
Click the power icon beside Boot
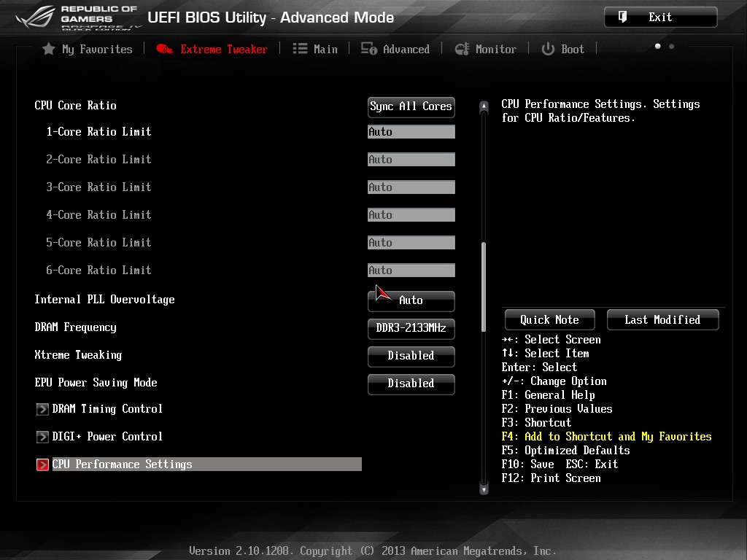tap(548, 49)
